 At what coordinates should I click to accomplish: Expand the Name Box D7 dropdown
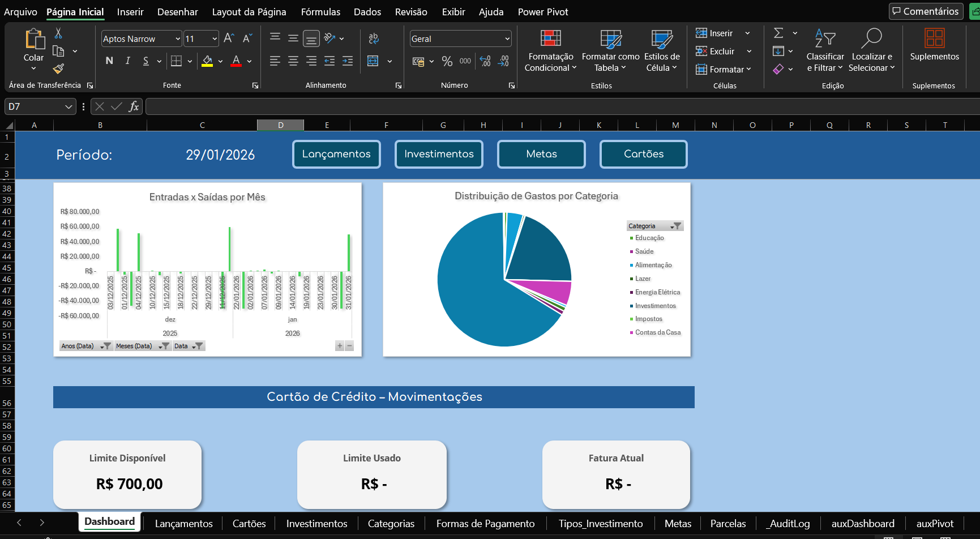tap(69, 106)
